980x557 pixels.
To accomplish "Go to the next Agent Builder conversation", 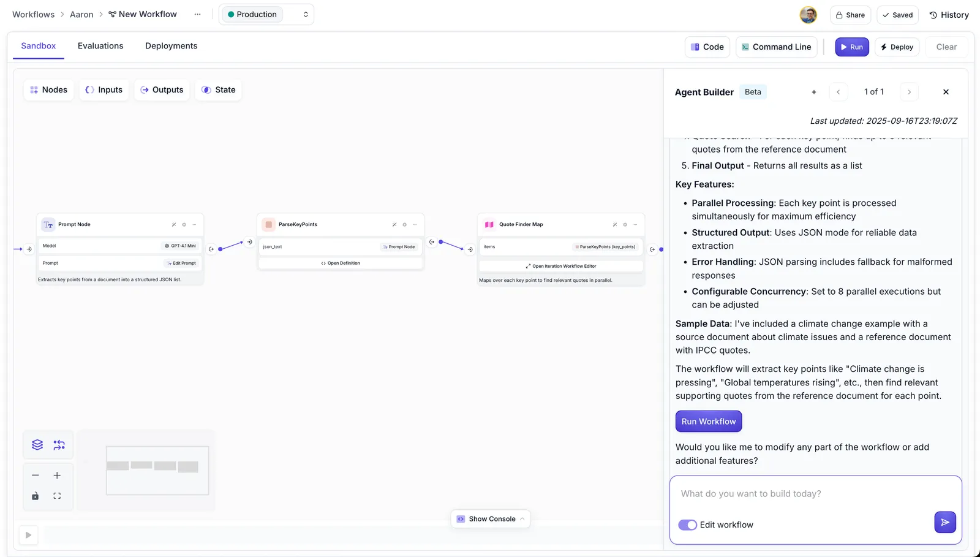I will 910,92.
